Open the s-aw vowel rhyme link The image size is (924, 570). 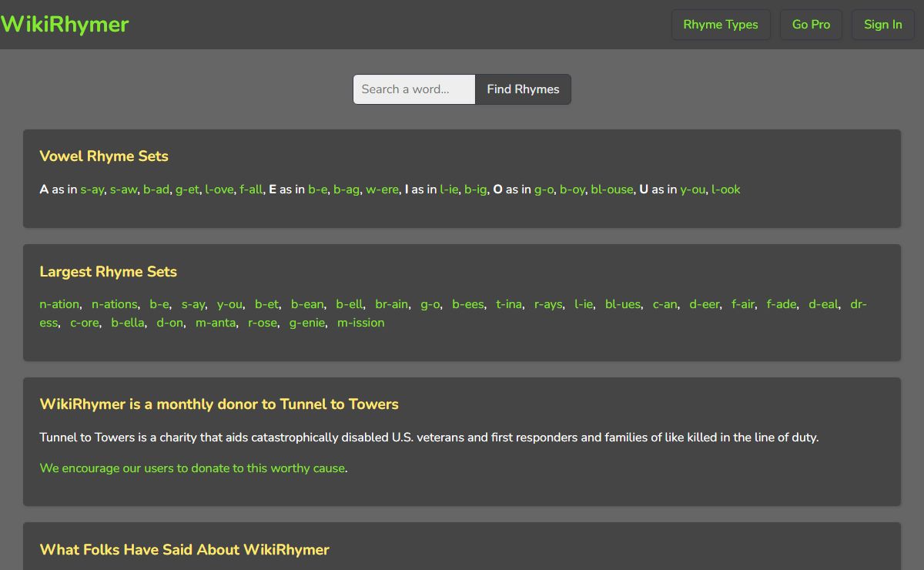tap(123, 189)
